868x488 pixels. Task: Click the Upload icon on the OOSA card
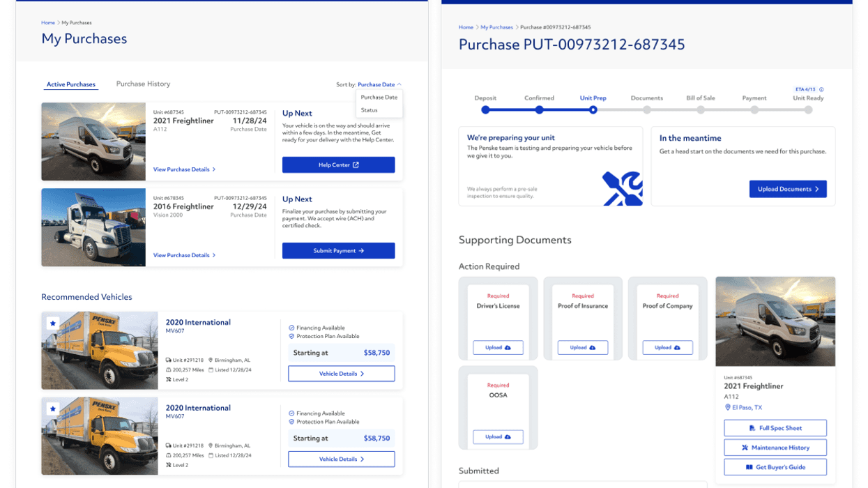507,436
